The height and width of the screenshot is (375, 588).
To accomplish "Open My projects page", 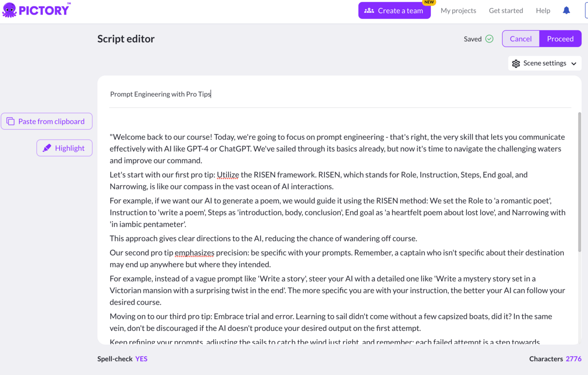I will click(x=458, y=10).
